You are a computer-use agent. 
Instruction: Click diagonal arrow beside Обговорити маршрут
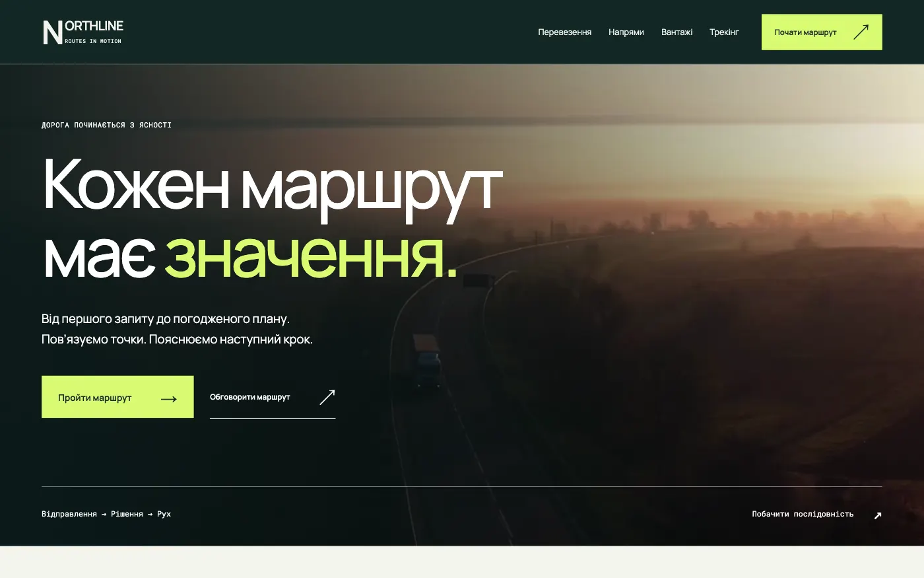pyautogui.click(x=327, y=396)
